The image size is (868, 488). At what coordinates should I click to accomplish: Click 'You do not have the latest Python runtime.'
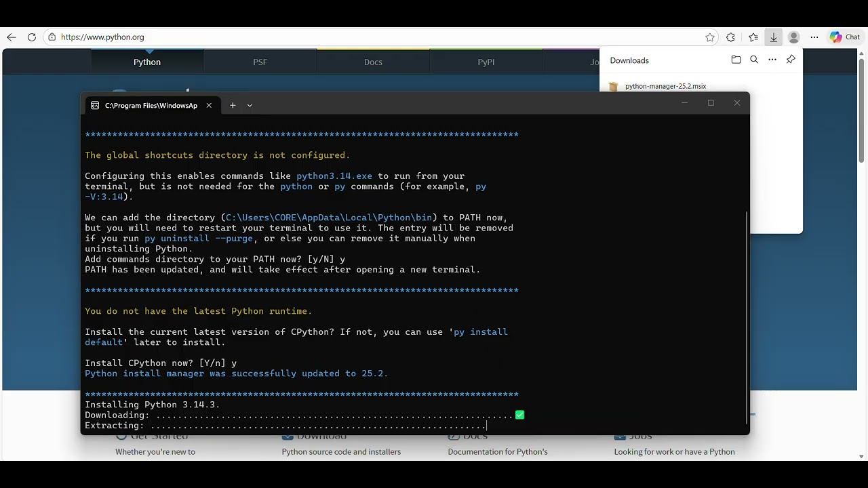pyautogui.click(x=199, y=311)
